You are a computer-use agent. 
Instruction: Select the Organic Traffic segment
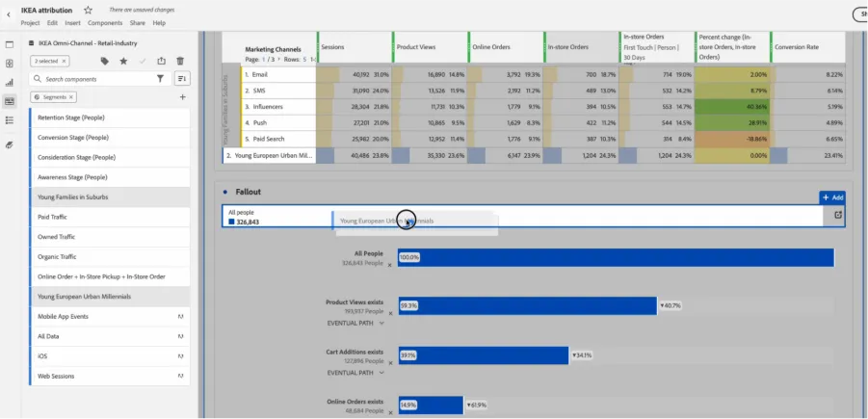[110, 257]
